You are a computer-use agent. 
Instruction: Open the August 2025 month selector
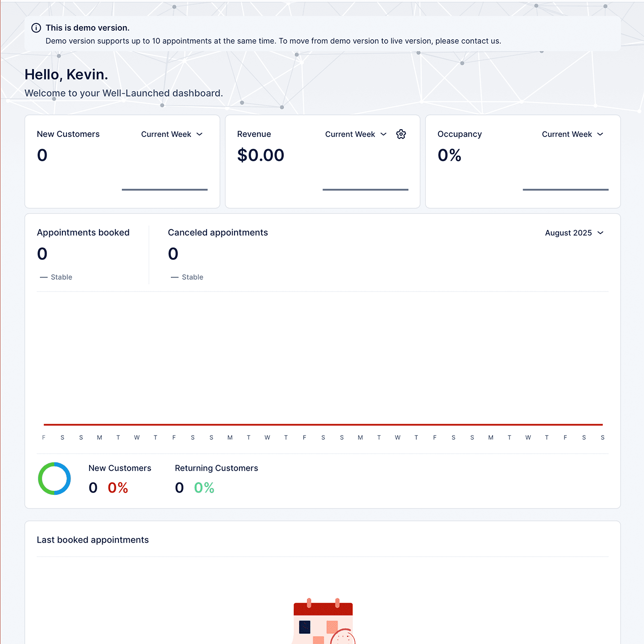(x=574, y=233)
